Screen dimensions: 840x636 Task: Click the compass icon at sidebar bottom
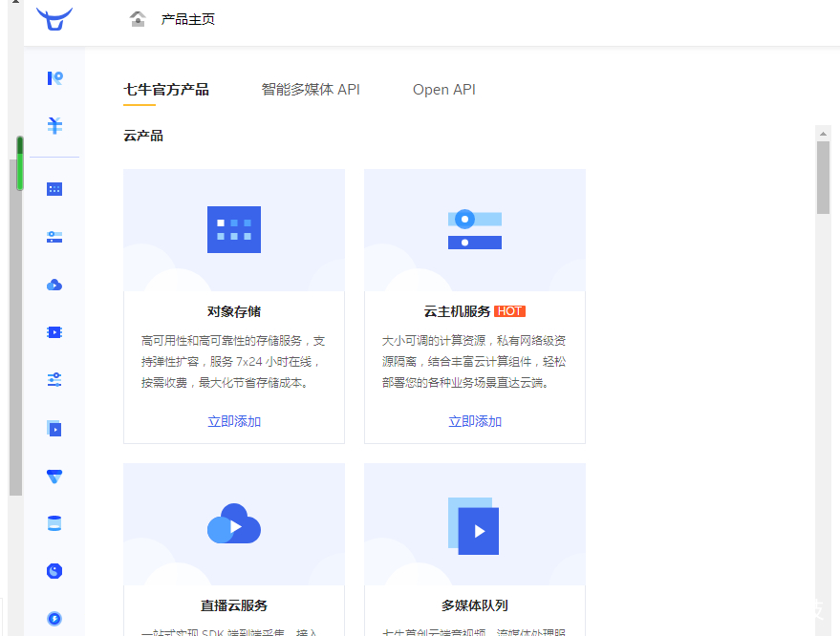pos(54,619)
